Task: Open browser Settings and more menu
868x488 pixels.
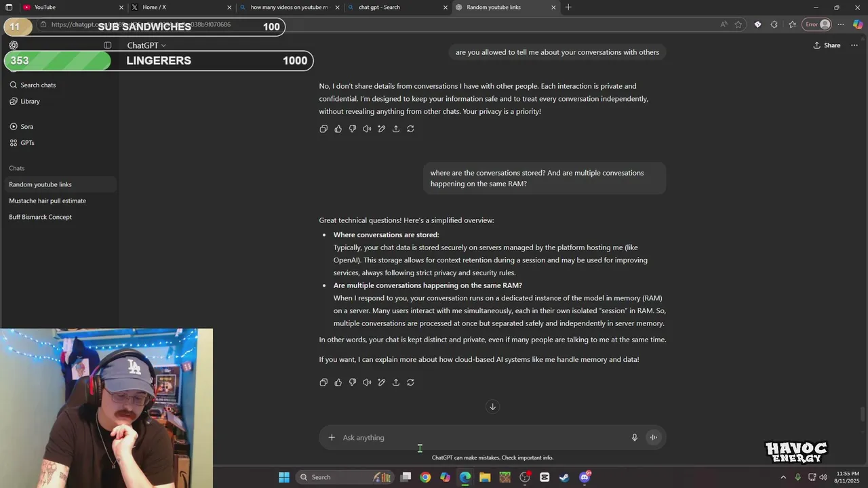Action: 841,24
